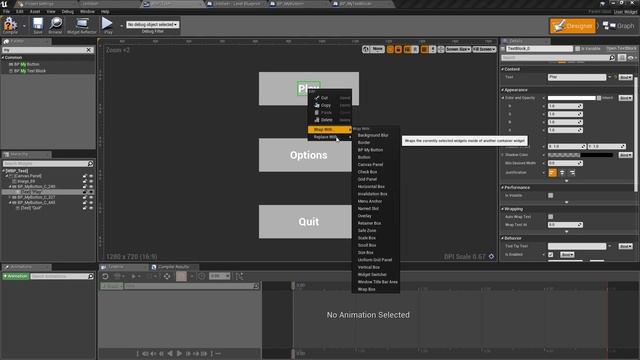Toggle Is Variable checkbox
This screenshot has height=360, width=640.
(578, 49)
